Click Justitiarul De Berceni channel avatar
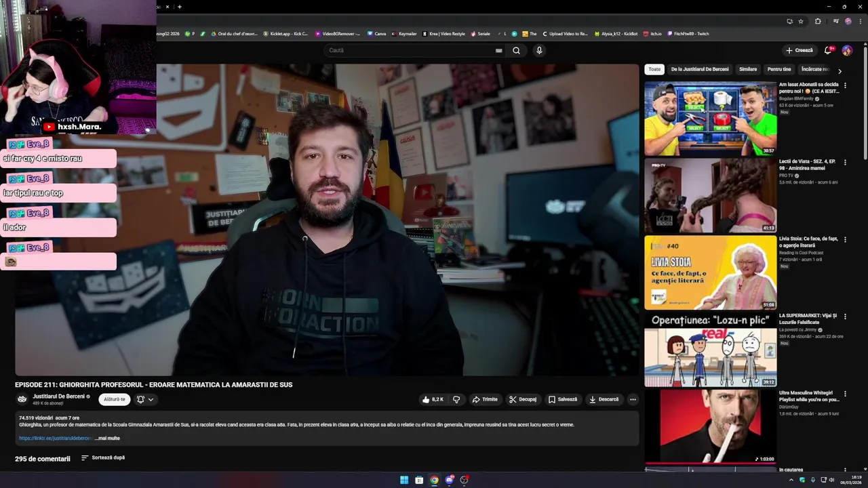The image size is (868, 488). 22,399
